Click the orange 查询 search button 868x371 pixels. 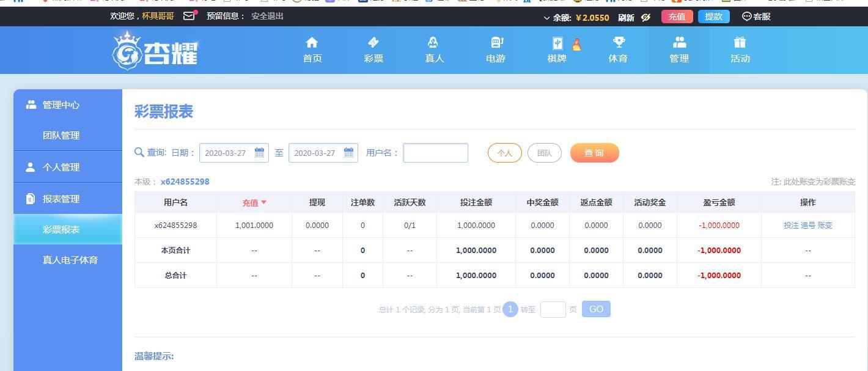(595, 153)
